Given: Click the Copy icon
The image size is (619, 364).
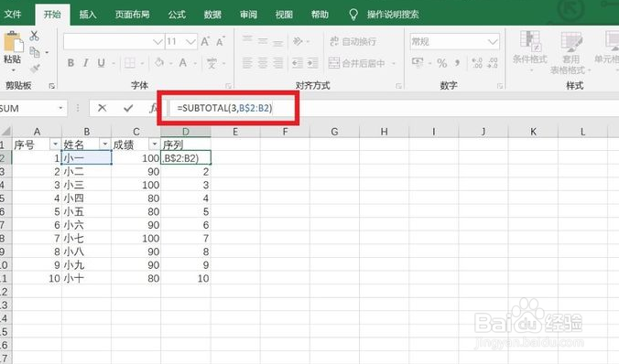Looking at the screenshot, I should click(x=35, y=51).
